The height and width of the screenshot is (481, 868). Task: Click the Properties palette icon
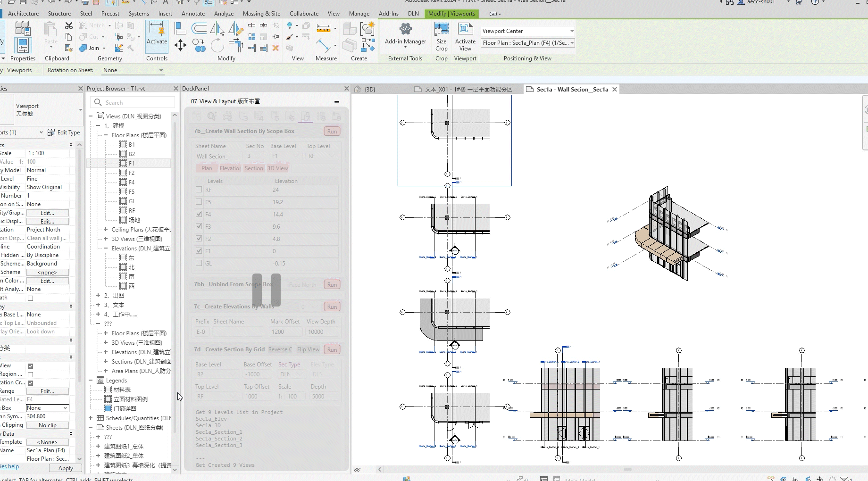point(23,45)
